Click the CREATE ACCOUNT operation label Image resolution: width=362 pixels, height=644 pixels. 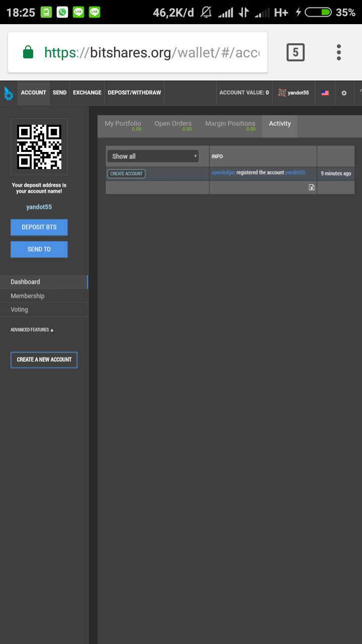point(126,174)
